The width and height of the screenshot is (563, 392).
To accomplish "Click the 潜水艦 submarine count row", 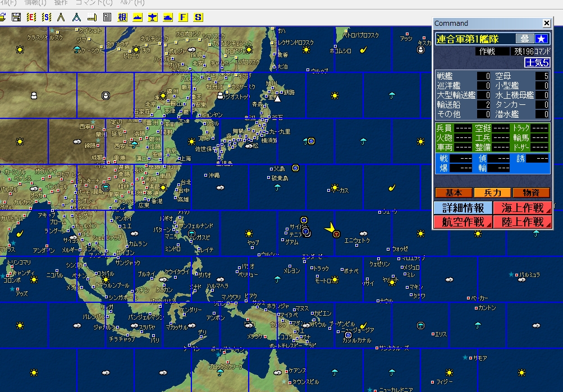I will click(x=522, y=114).
